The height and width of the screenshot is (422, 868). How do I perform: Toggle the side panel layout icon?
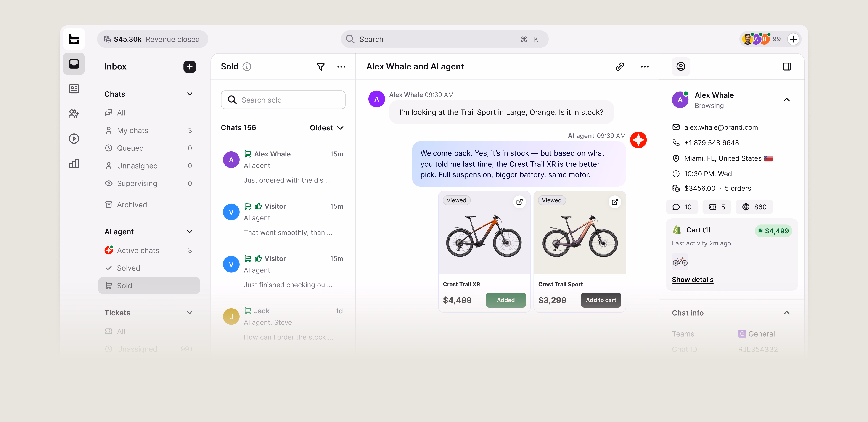[787, 67]
